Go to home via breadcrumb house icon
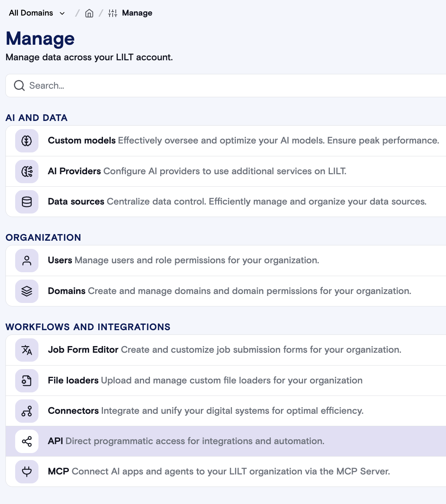The image size is (446, 504). (89, 13)
